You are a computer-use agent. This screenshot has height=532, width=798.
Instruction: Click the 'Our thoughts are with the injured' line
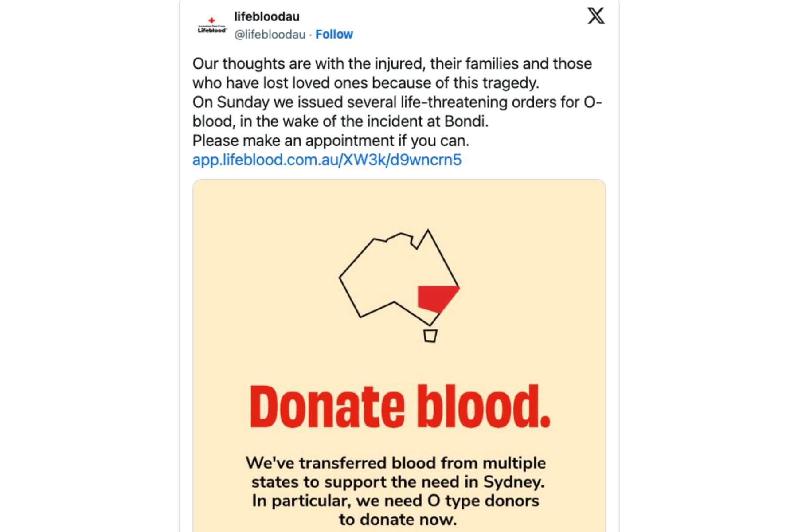coord(392,63)
